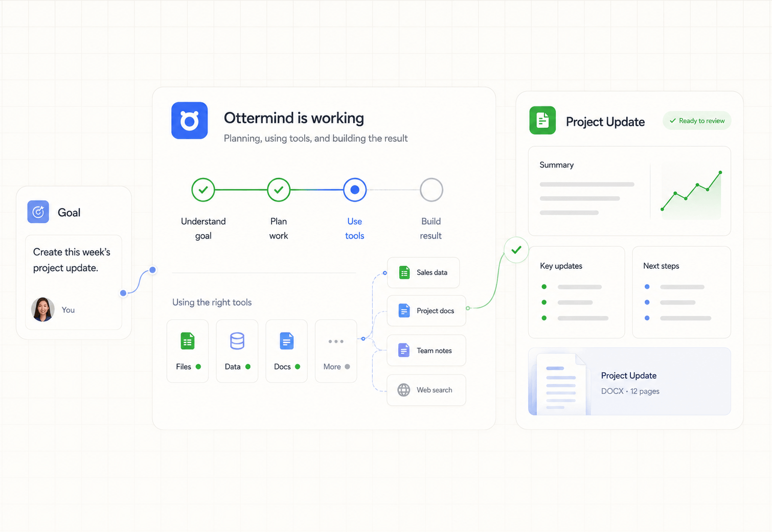This screenshot has height=532, width=772.
Task: Open the Project docs source item
Action: click(426, 311)
